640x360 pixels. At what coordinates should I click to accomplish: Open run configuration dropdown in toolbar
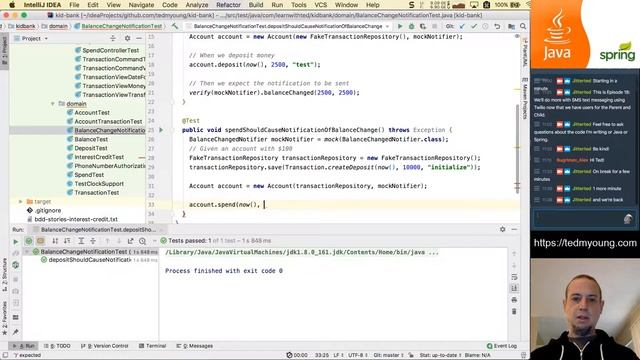pyautogui.click(x=287, y=26)
